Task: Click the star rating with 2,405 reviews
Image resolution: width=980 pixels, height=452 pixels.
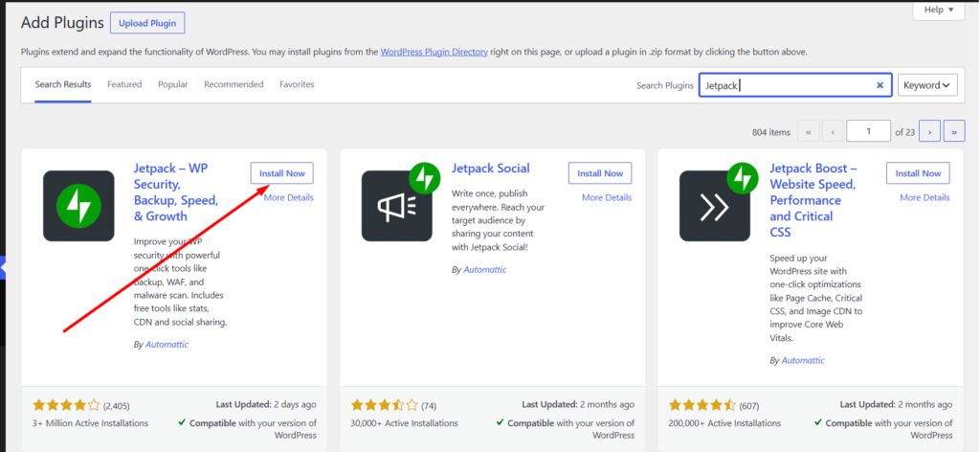Action: click(66, 405)
